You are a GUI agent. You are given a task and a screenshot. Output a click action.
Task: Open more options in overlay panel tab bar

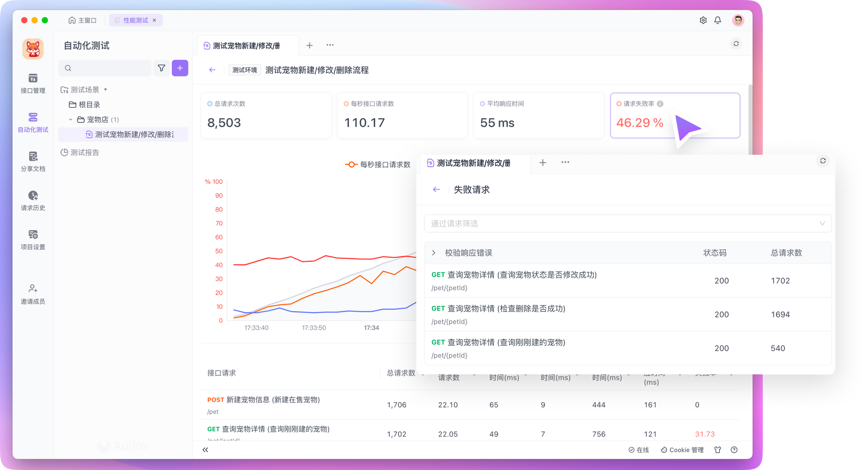point(565,162)
